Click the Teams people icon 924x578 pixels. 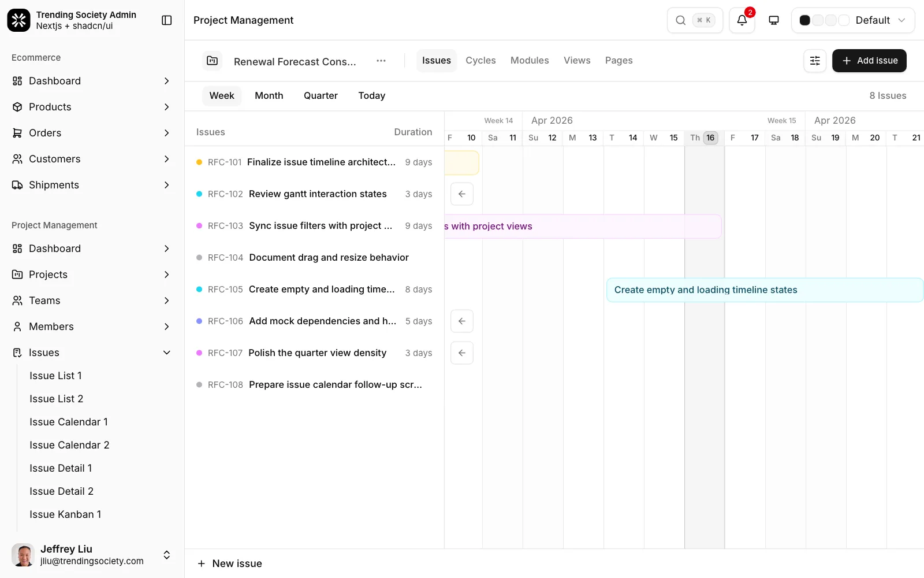[x=17, y=301]
